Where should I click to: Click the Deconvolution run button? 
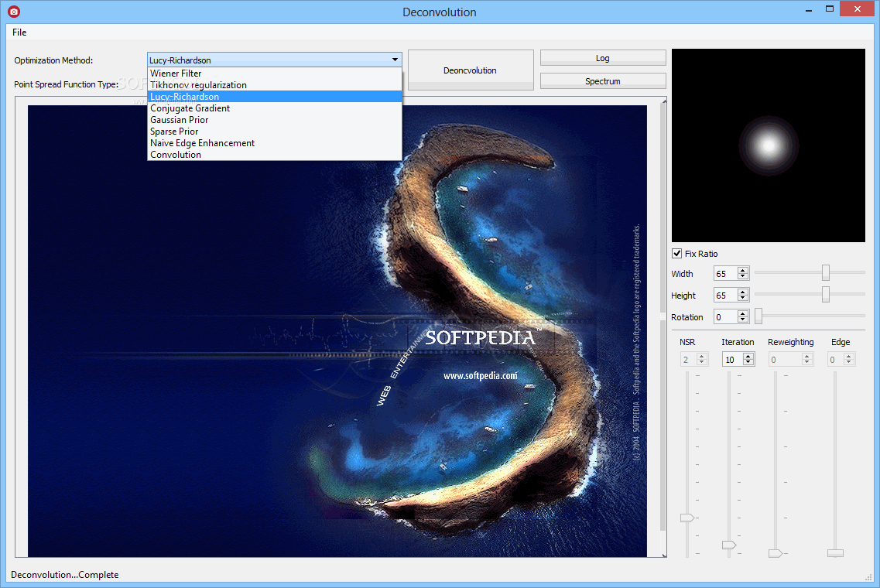[471, 70]
